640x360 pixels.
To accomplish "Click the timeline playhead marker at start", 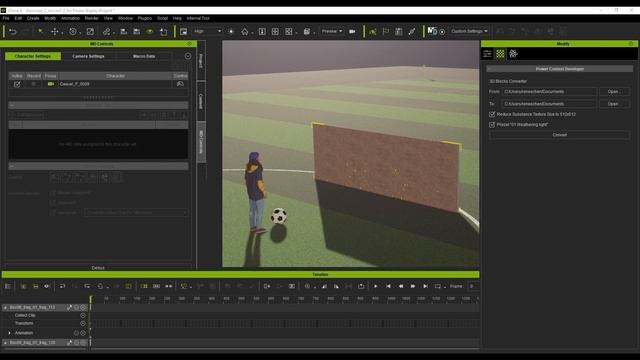I will click(x=91, y=299).
